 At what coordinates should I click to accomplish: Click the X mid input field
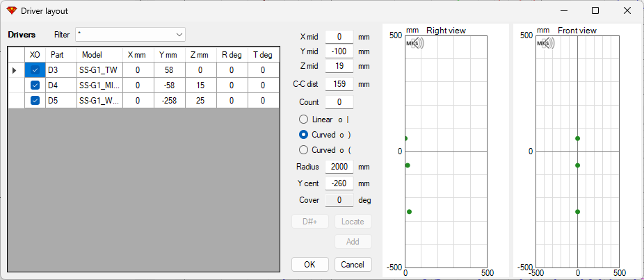(x=339, y=37)
